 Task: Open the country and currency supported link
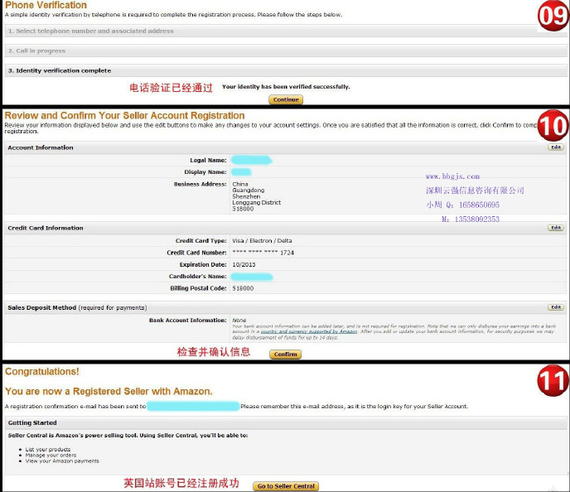(309, 331)
